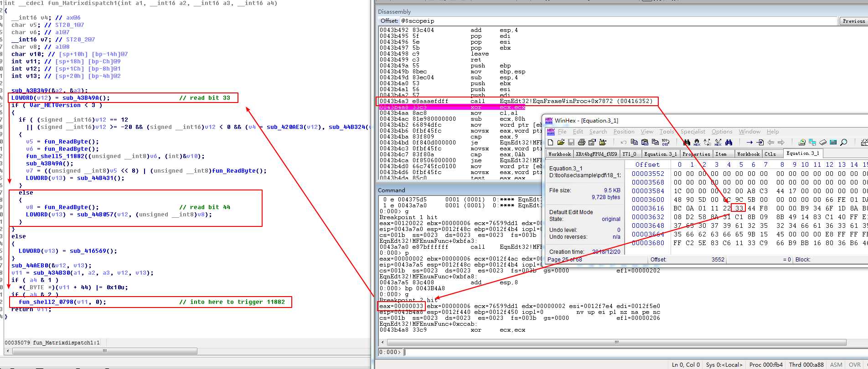Click the Previous button in Disassembly window
This screenshot has width=868, height=369.
[x=853, y=21]
